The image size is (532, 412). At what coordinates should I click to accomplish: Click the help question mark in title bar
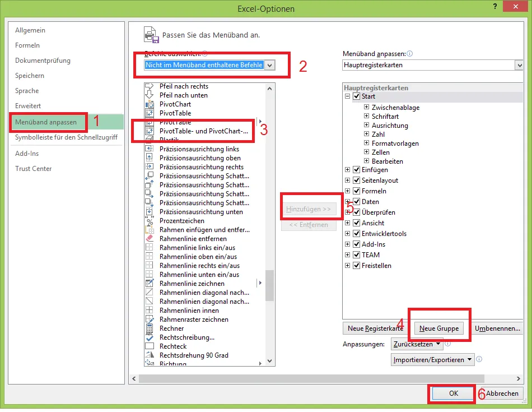point(495,6)
